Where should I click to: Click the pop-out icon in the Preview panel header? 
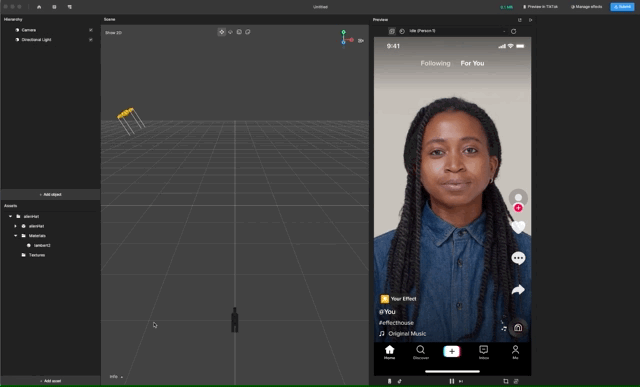[x=520, y=20]
